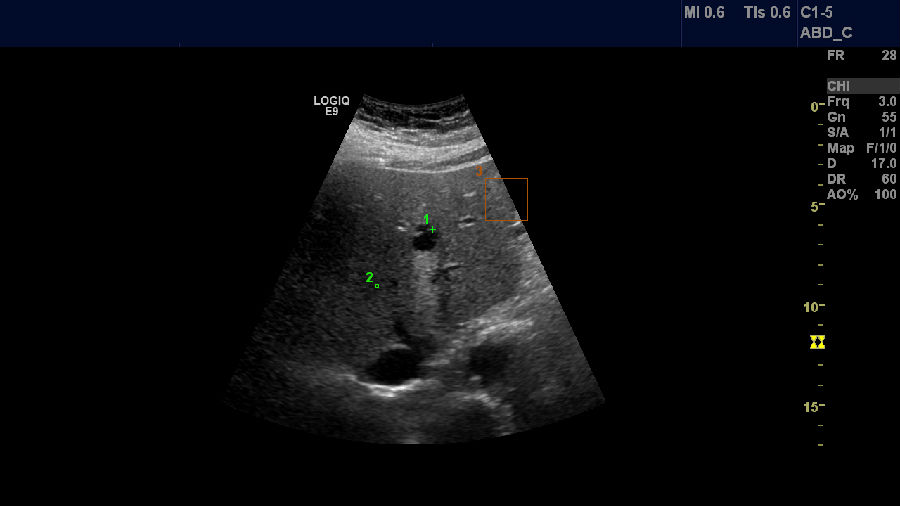Click the TIs 0.6 thermal index
This screenshot has width=900, height=506.
point(767,13)
